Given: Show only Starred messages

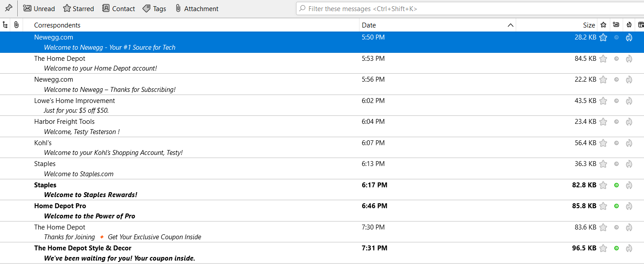Looking at the screenshot, I should pyautogui.click(x=79, y=8).
